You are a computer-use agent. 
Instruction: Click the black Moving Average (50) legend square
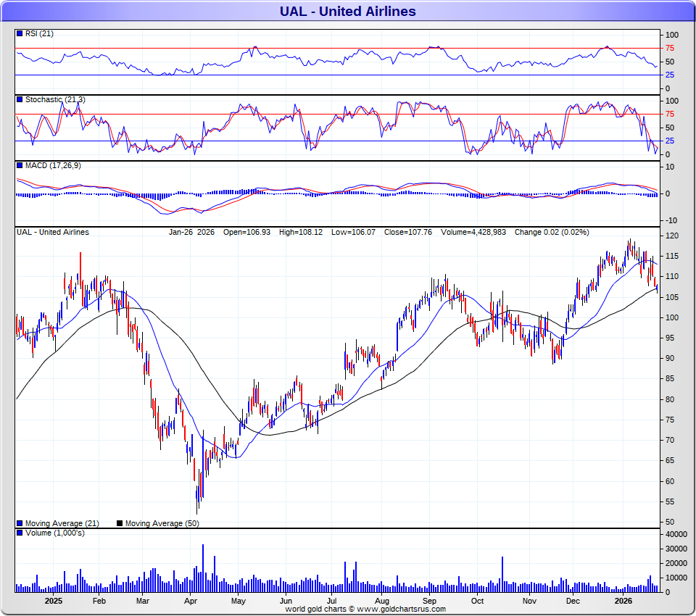[120, 523]
